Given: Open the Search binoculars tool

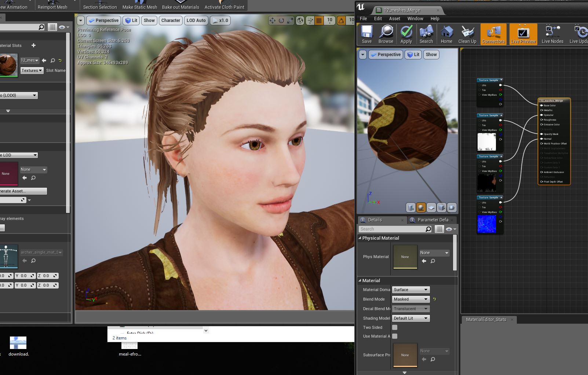Looking at the screenshot, I should click(426, 34).
